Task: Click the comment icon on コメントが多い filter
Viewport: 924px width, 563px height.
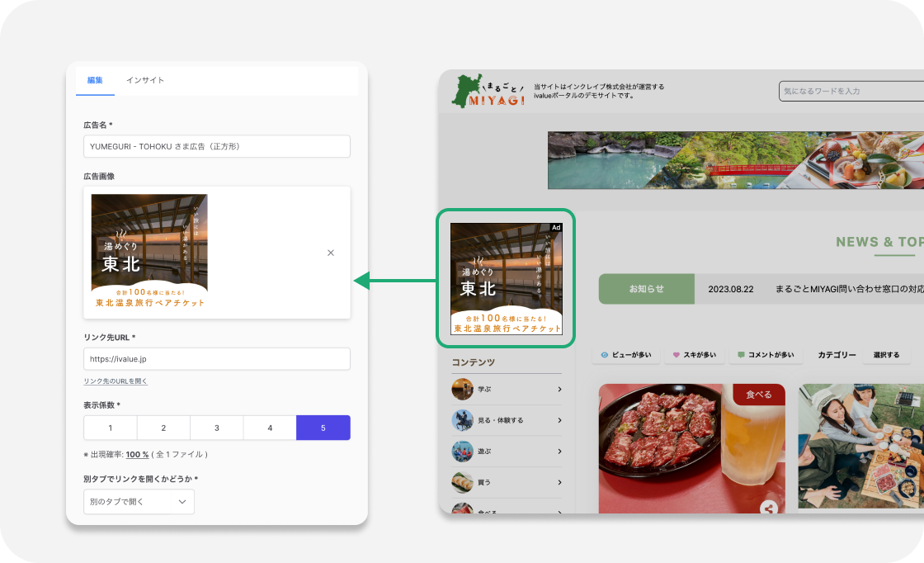Action: 742,355
